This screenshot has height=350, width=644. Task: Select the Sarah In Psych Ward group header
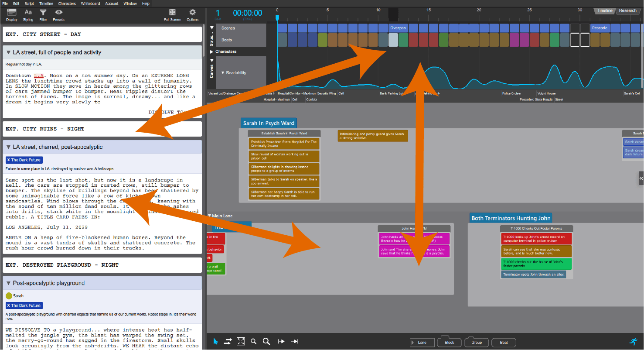tap(269, 123)
